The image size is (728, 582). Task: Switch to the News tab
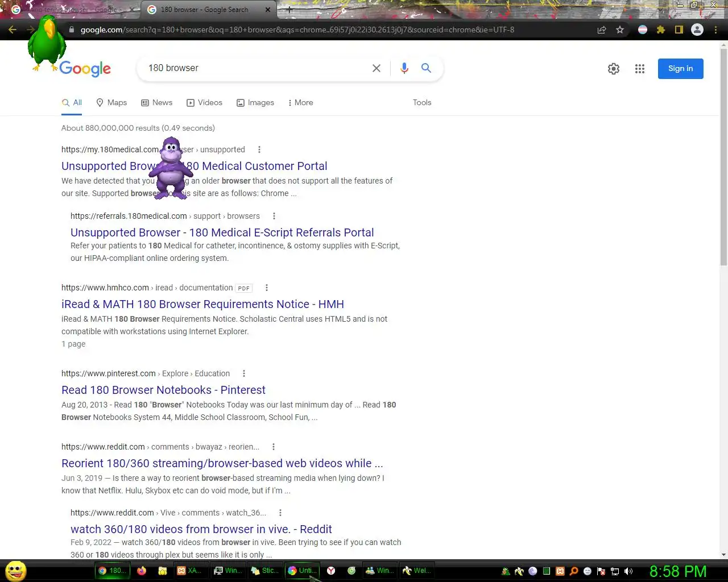click(x=157, y=102)
